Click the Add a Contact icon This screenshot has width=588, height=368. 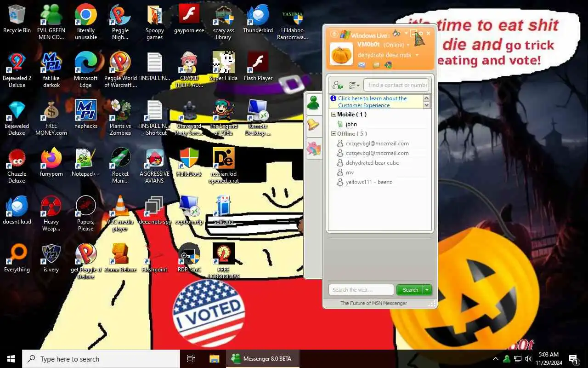pos(338,85)
